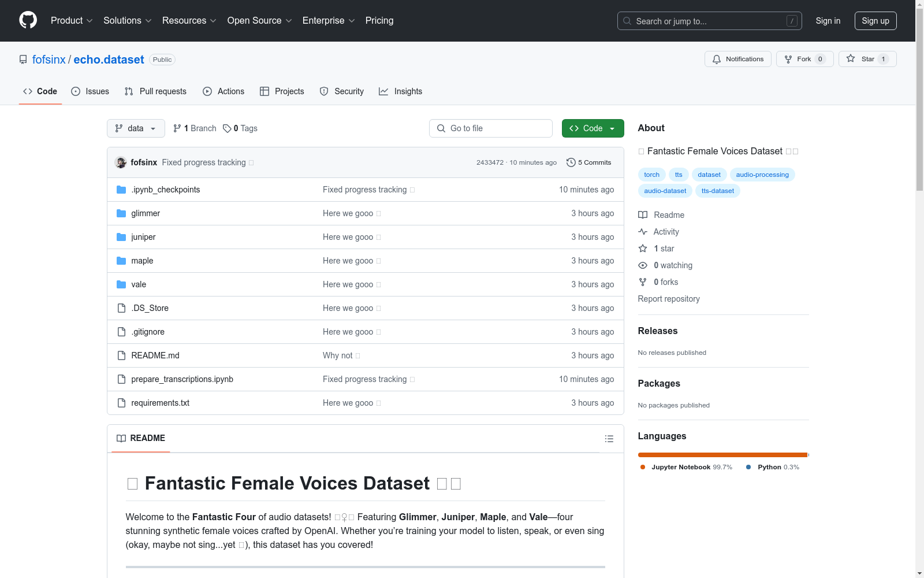The height and width of the screenshot is (578, 924).
Task: Click the tts-dataset topic tag
Action: click(718, 191)
